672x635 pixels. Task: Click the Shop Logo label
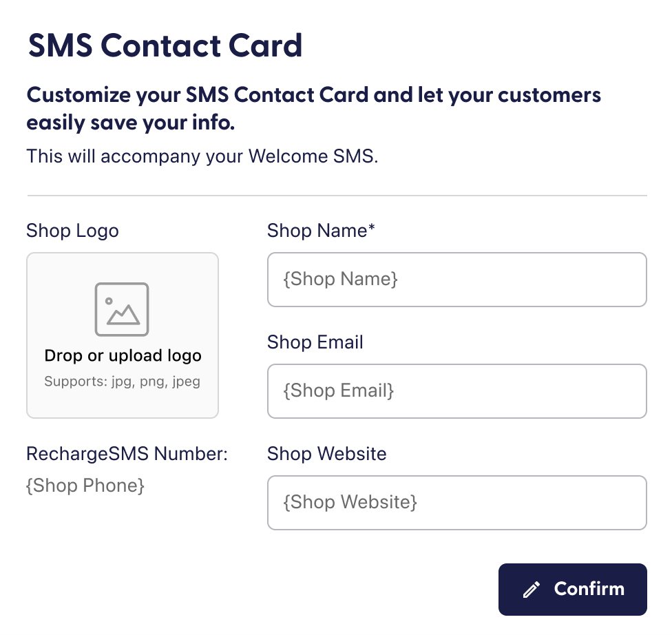pyautogui.click(x=72, y=231)
